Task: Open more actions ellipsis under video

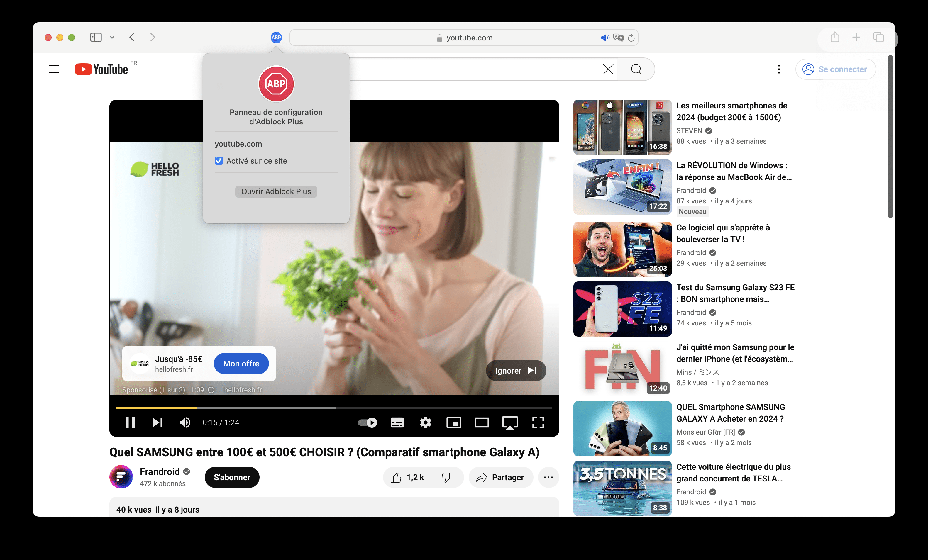Action: pyautogui.click(x=548, y=477)
